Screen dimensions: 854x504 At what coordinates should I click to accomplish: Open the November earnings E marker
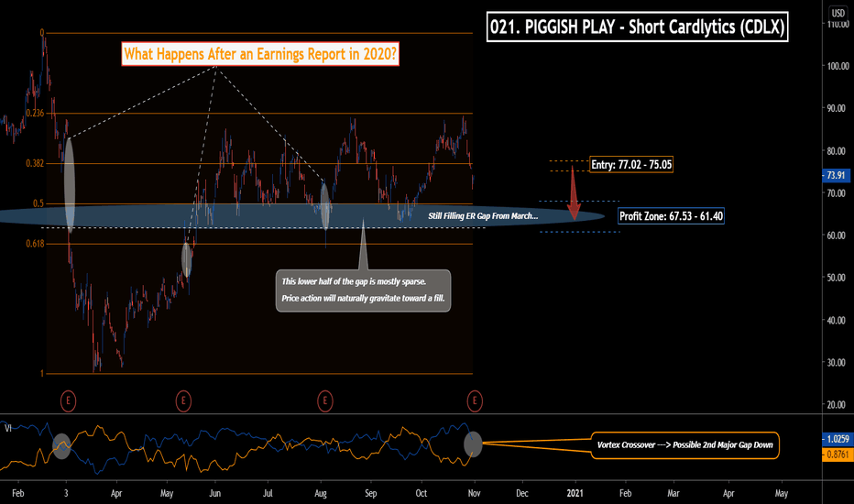[x=475, y=401]
